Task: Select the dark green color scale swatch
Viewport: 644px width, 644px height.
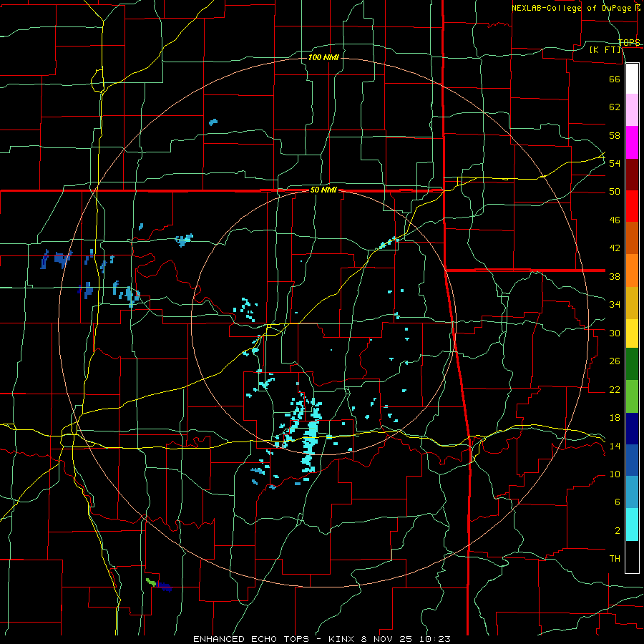Action: click(x=632, y=364)
